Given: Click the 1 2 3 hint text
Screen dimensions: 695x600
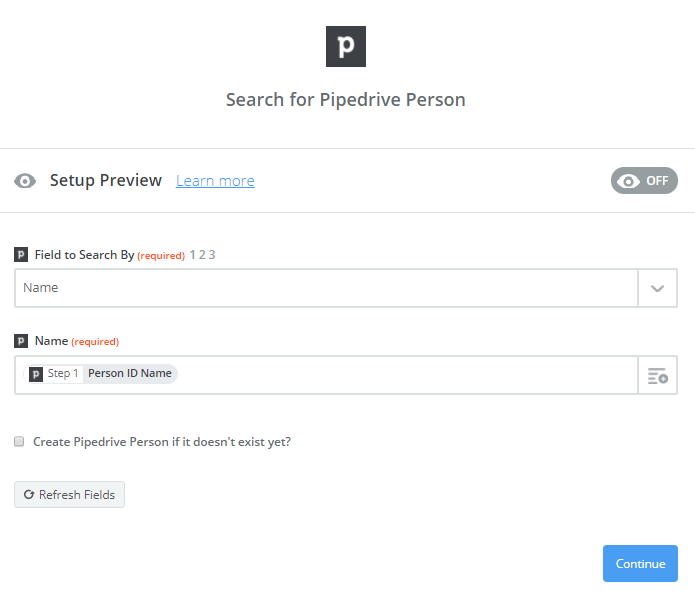Looking at the screenshot, I should 202,255.
